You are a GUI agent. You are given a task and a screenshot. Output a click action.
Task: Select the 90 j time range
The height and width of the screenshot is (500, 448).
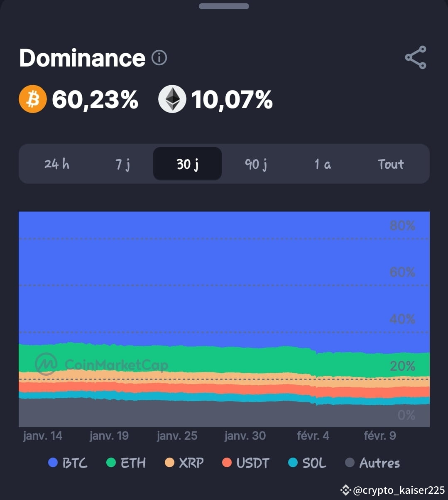coord(255,164)
